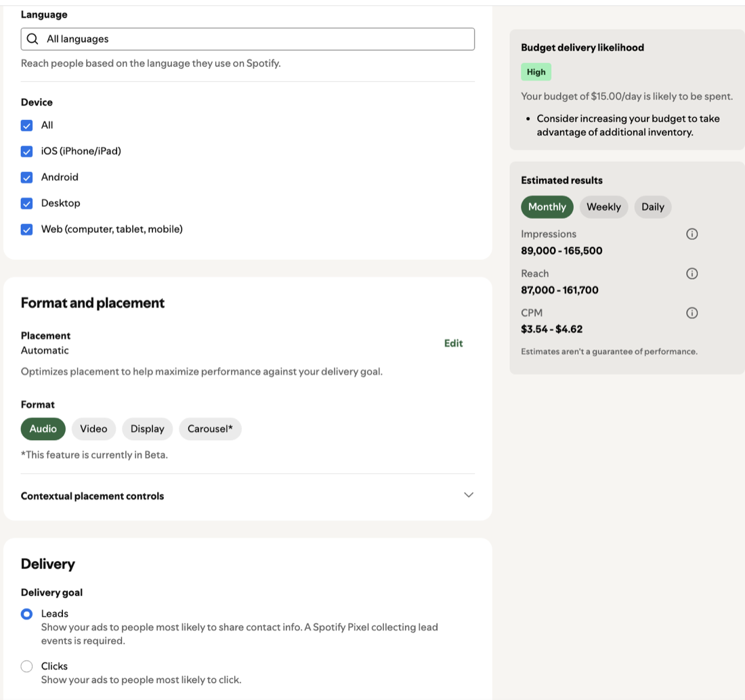Click the Automatic placement value
Image resolution: width=745 pixels, height=700 pixels.
45,351
